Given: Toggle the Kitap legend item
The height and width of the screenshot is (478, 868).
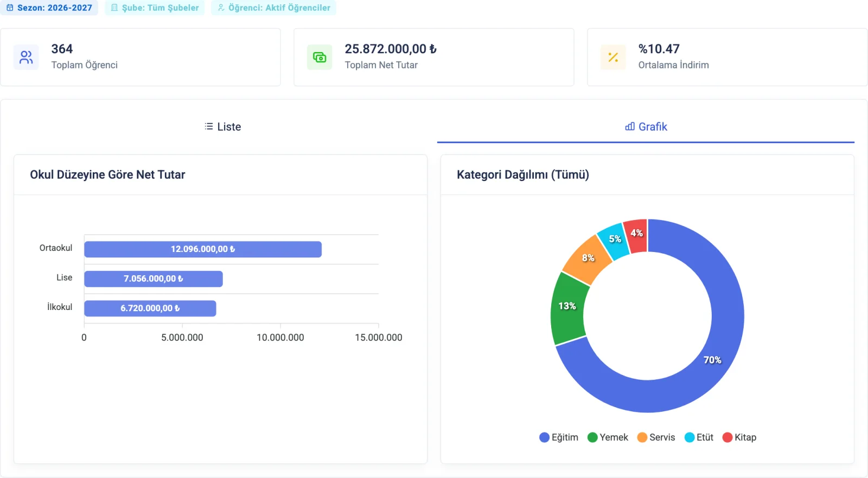Looking at the screenshot, I should coord(739,437).
